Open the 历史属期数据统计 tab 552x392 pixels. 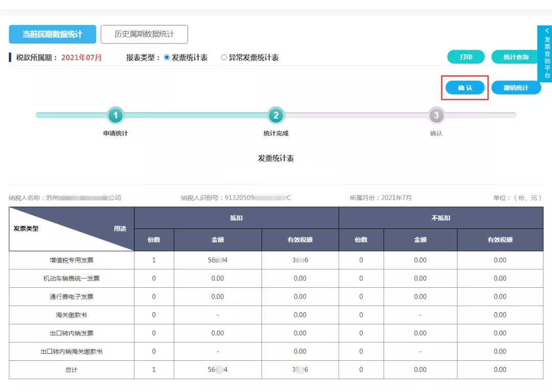pos(144,34)
